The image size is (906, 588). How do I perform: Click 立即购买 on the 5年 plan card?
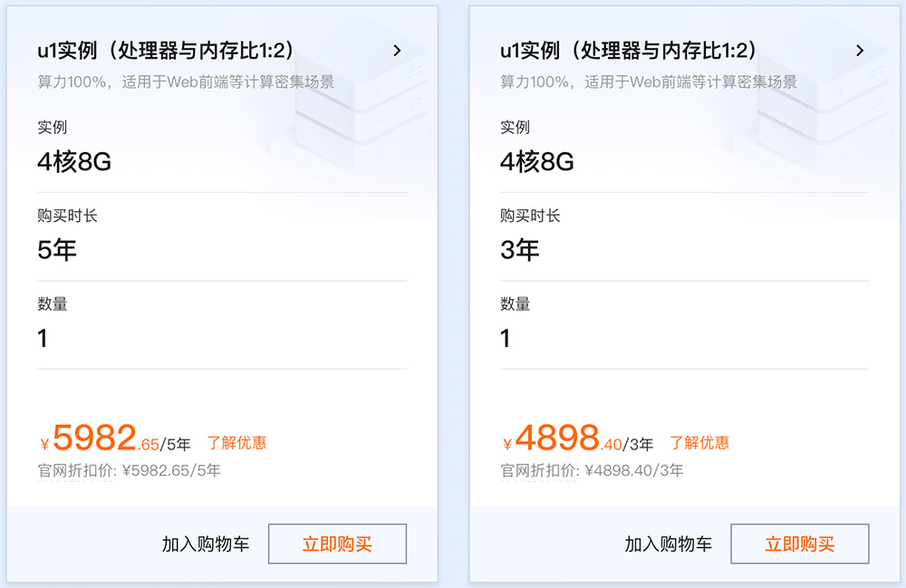coord(337,544)
